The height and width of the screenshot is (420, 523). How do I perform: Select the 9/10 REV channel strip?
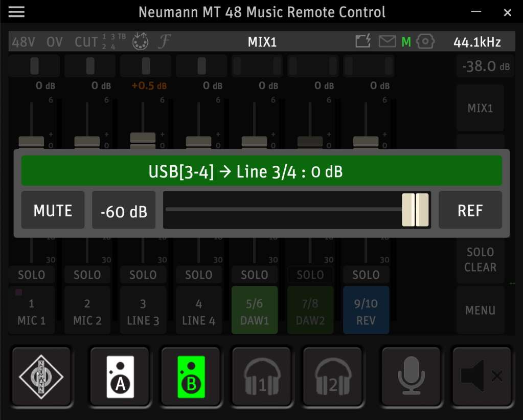click(x=366, y=311)
